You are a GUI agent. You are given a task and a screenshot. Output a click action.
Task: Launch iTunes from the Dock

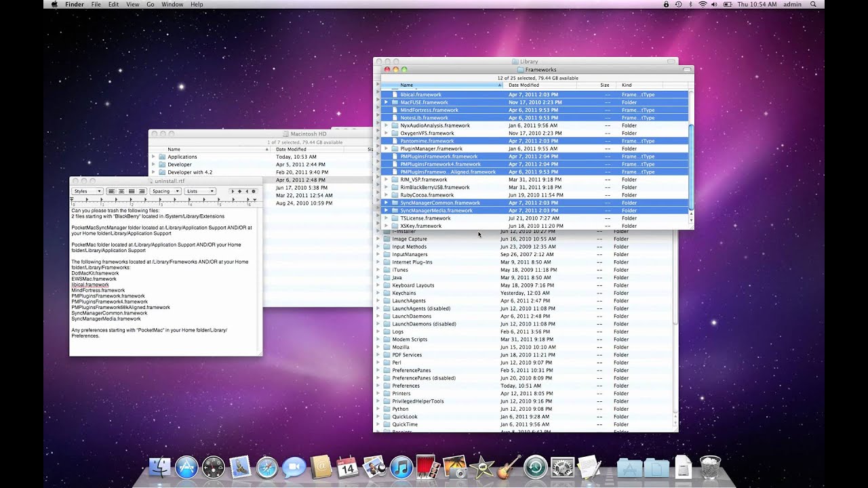click(x=401, y=466)
